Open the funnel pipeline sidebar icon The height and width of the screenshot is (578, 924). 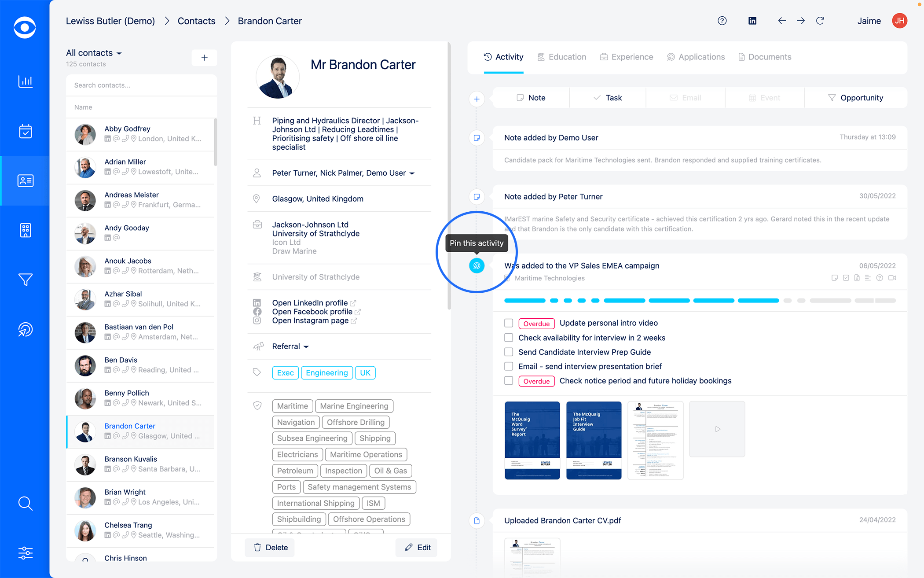pyautogui.click(x=25, y=280)
